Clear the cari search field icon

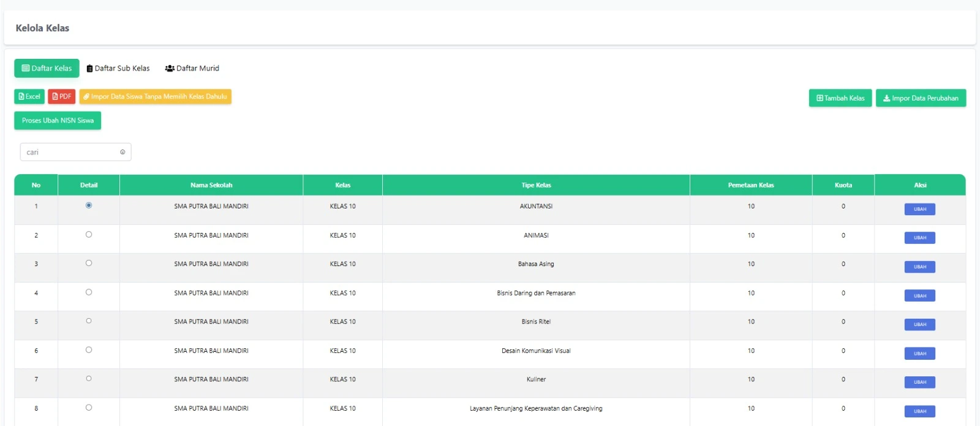[x=123, y=152]
